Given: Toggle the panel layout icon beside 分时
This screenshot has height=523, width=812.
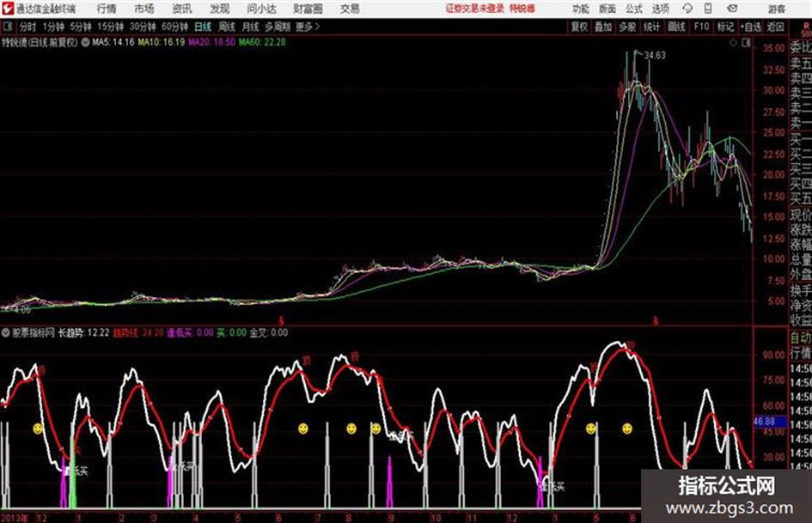Looking at the screenshot, I should [7, 27].
